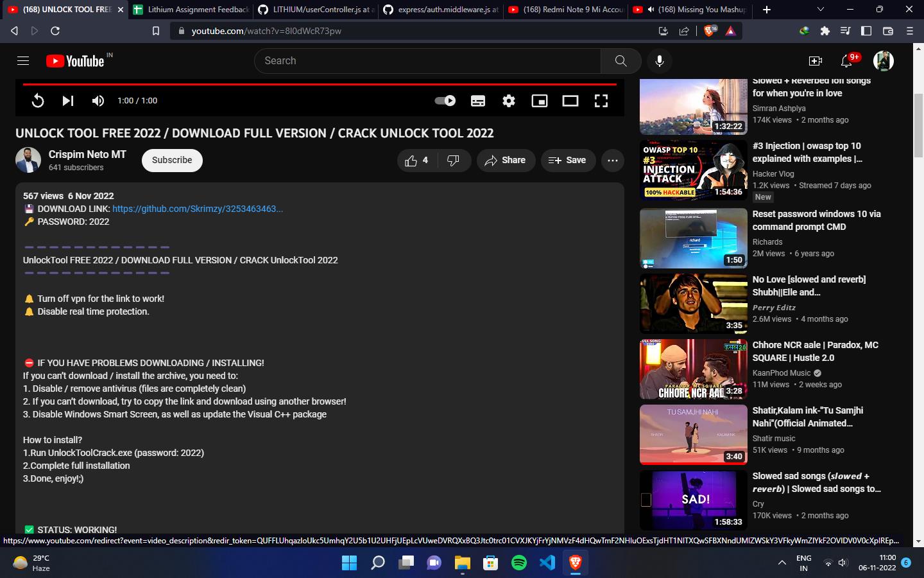Enter fullscreen mode in the player
The height and width of the screenshot is (578, 924).
tap(601, 101)
